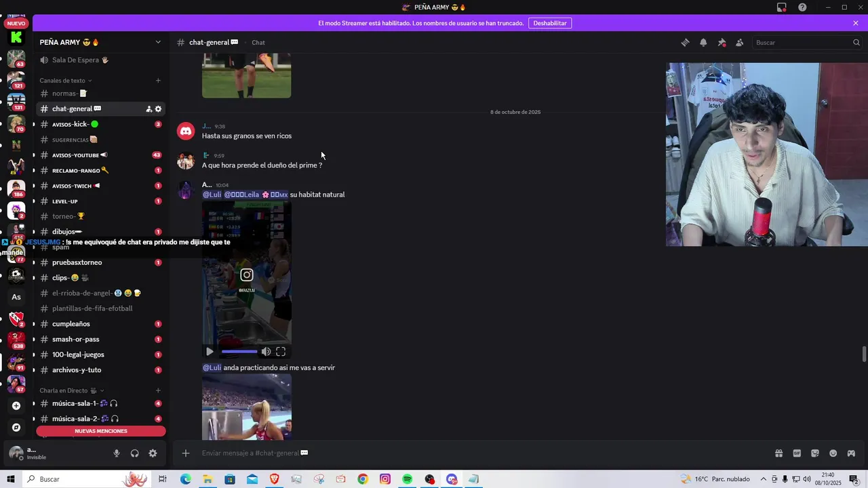
Task: Open the threads icon in channel header
Action: [x=686, y=43]
